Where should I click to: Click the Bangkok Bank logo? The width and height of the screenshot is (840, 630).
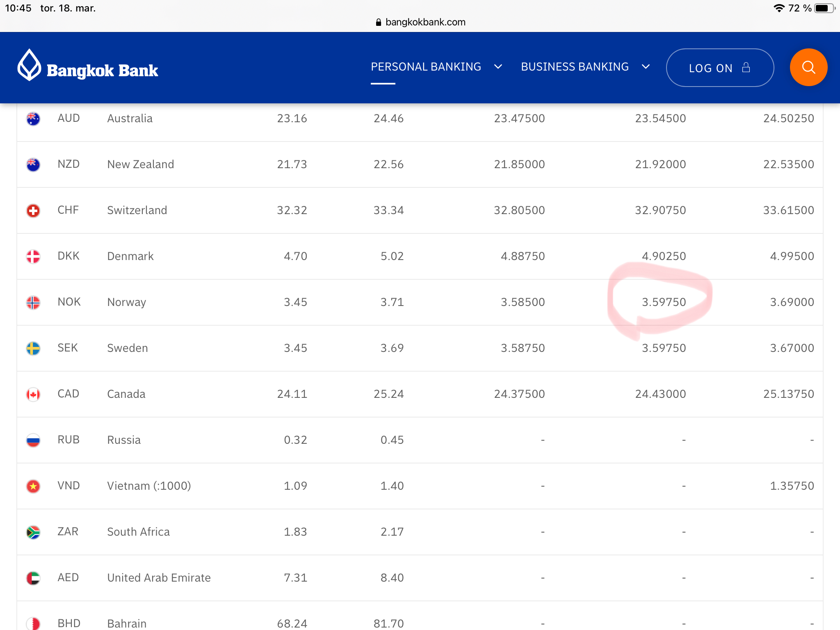click(88, 67)
